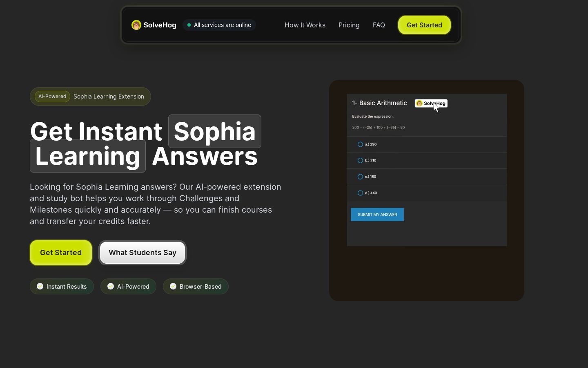Open the FAQ nav link
Screen dimensions: 588x368
point(379,25)
